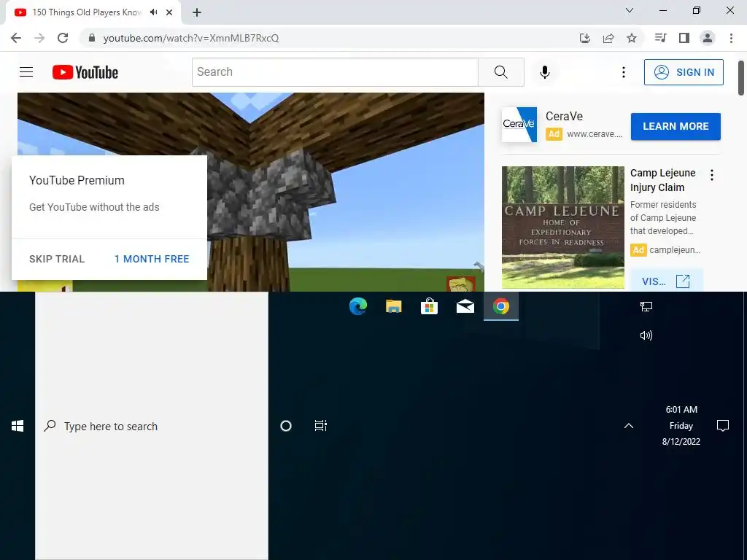The width and height of the screenshot is (747, 560).
Task: Share this page using the share icon
Action: tap(608, 38)
